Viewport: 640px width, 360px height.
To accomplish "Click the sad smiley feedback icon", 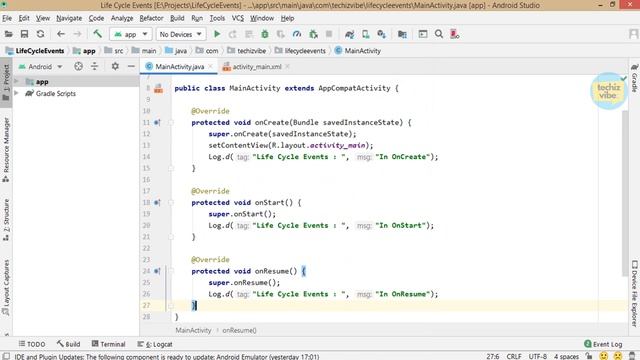I will click(x=618, y=356).
